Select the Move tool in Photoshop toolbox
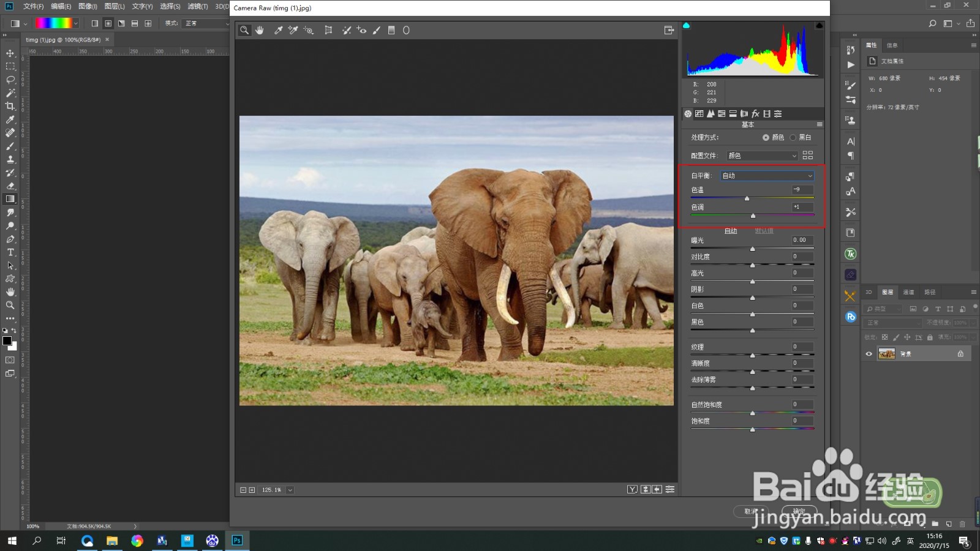 tap(10, 53)
